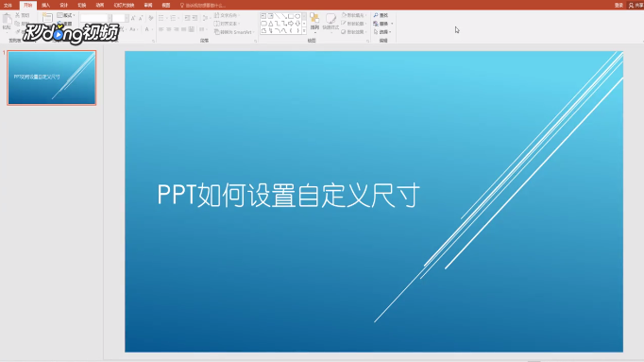Click the font color A icon
The image size is (644, 362).
pos(146,29)
